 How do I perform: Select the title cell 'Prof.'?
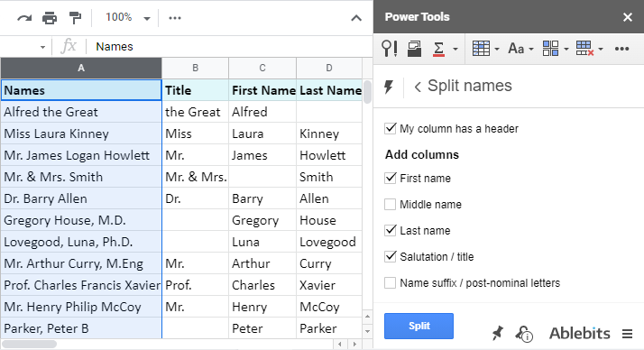coord(196,286)
